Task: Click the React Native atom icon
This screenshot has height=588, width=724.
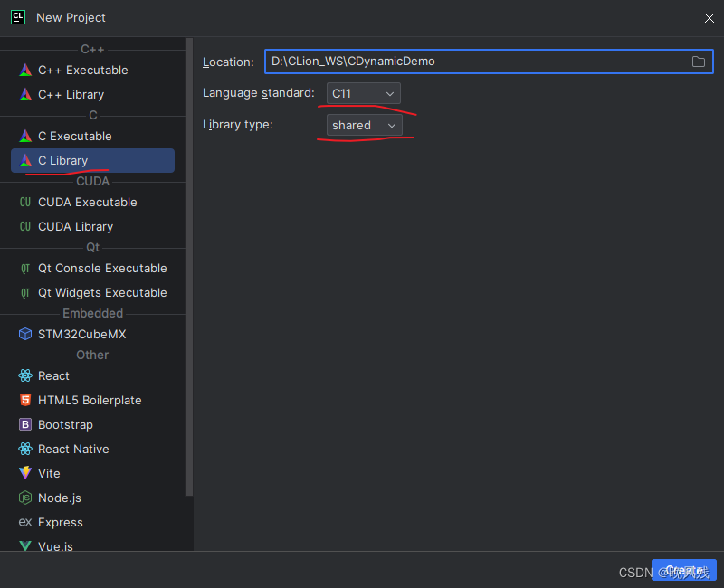Action: click(x=25, y=449)
